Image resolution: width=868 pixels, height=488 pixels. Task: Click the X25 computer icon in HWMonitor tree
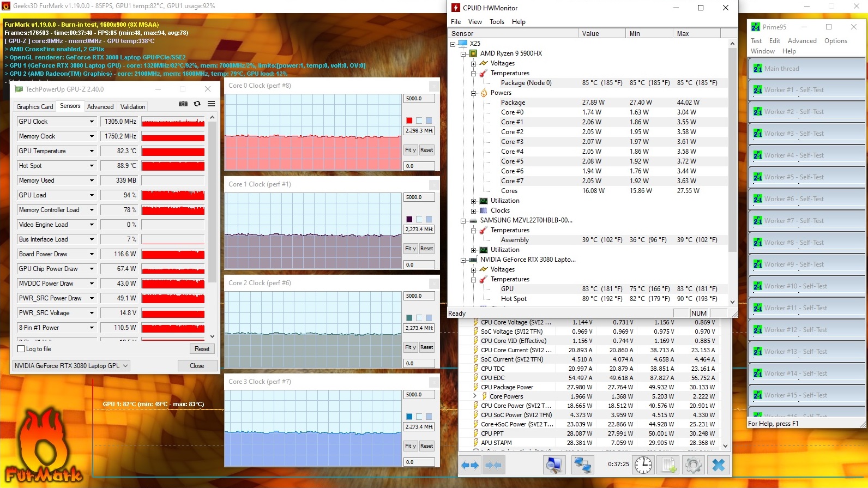pyautogui.click(x=463, y=44)
